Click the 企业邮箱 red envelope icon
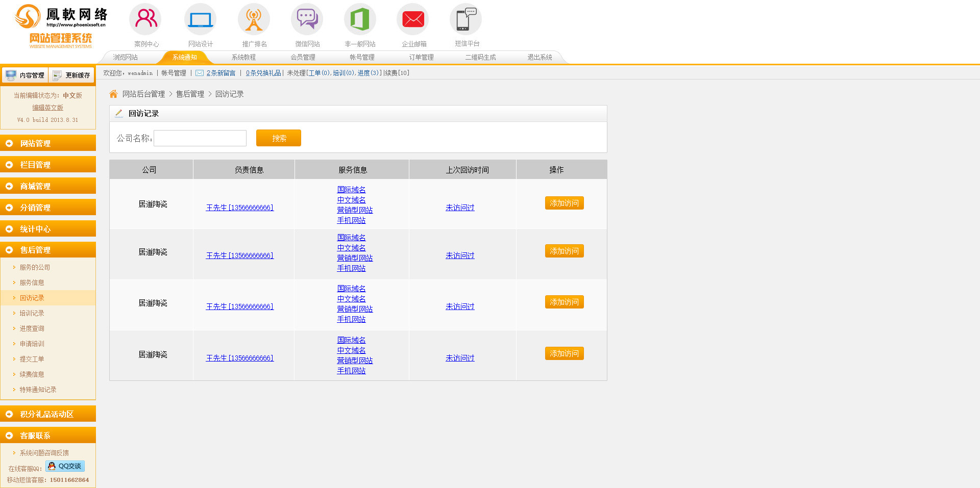This screenshot has width=980, height=488. point(413,19)
